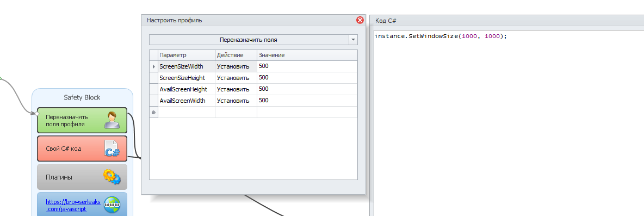644x216 pixels.
Task: Click Установить action in the ScreenSizeHeight row
Action: (x=236, y=78)
